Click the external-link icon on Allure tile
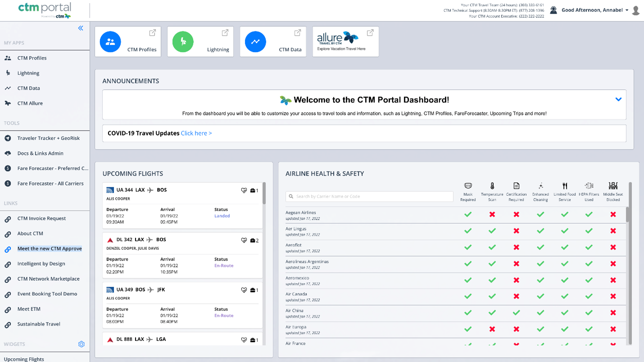This screenshot has width=644, height=362. coord(370,32)
